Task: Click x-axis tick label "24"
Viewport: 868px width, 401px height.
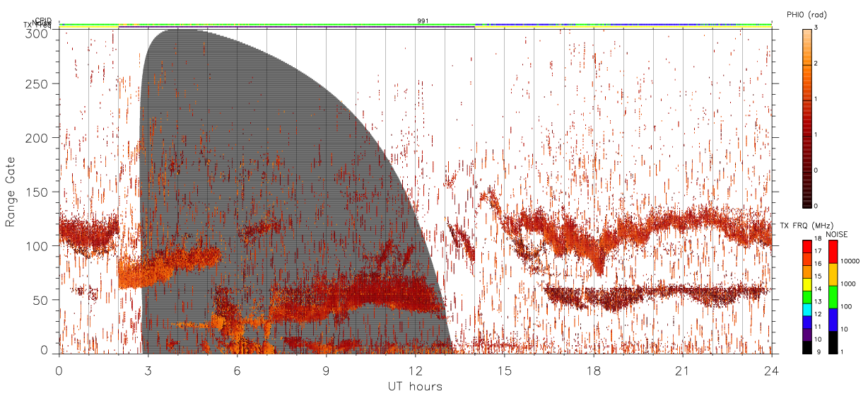Action: [772, 370]
